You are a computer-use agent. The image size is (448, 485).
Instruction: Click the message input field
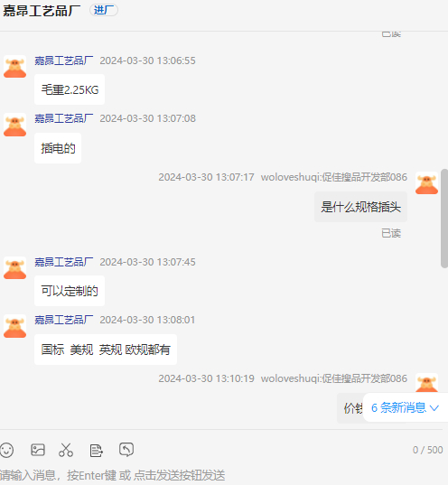[x=221, y=475]
